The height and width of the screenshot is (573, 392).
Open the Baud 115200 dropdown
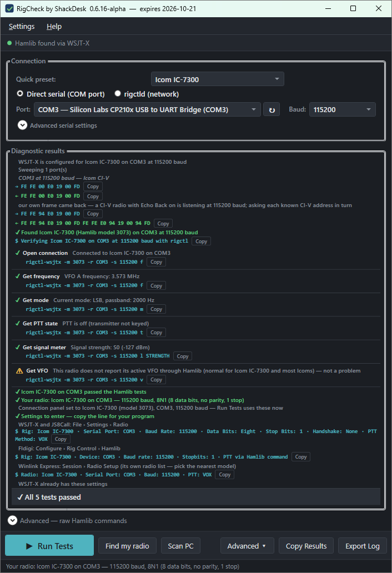[x=343, y=109]
